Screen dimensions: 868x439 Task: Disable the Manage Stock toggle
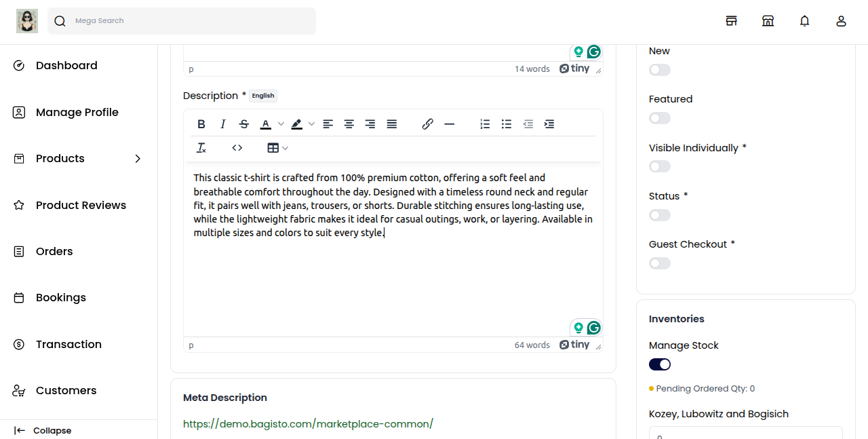coord(659,364)
